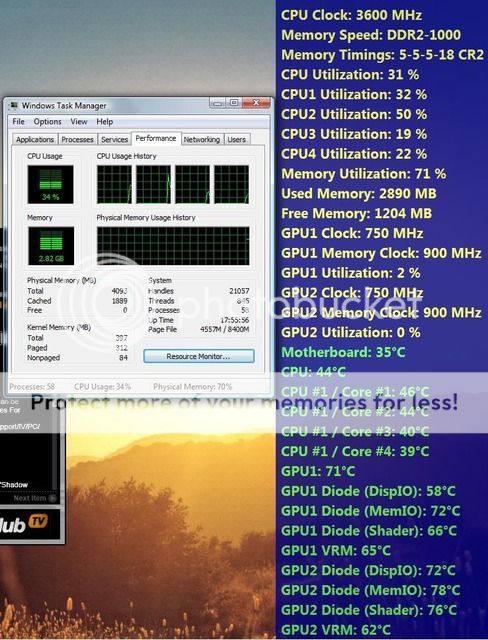
Task: Click the Motherboard: 35°C reading
Action: 343,352
